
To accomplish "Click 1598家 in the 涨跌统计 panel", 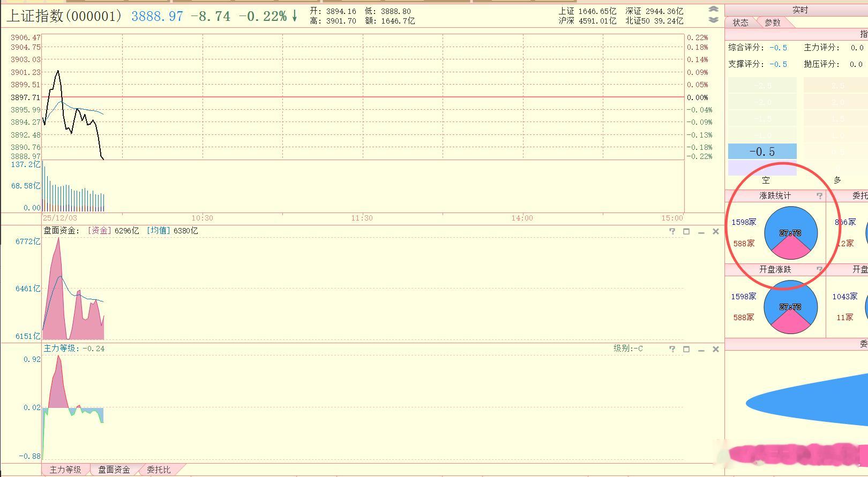I will click(x=744, y=222).
